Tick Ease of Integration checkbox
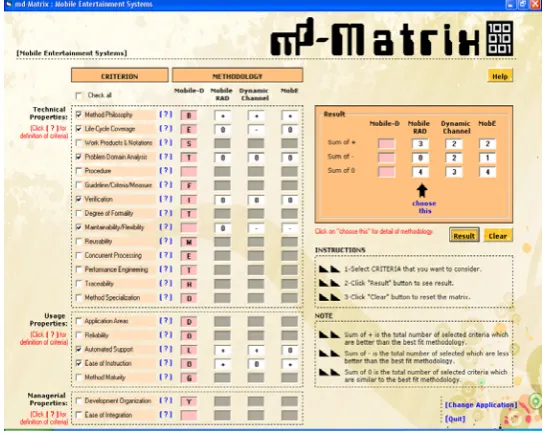 [x=79, y=415]
